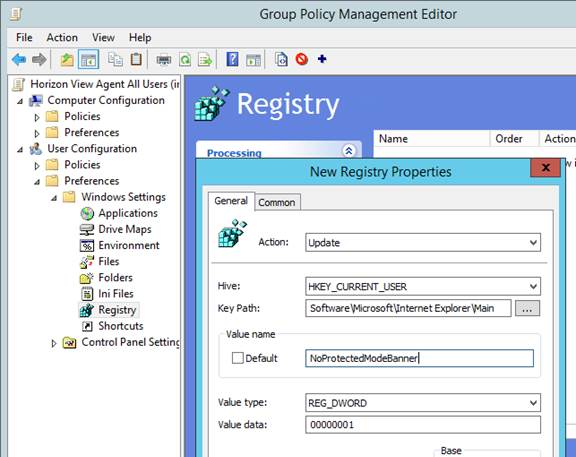576x457 pixels.
Task: Click the Print toolbar icon
Action: (163, 60)
